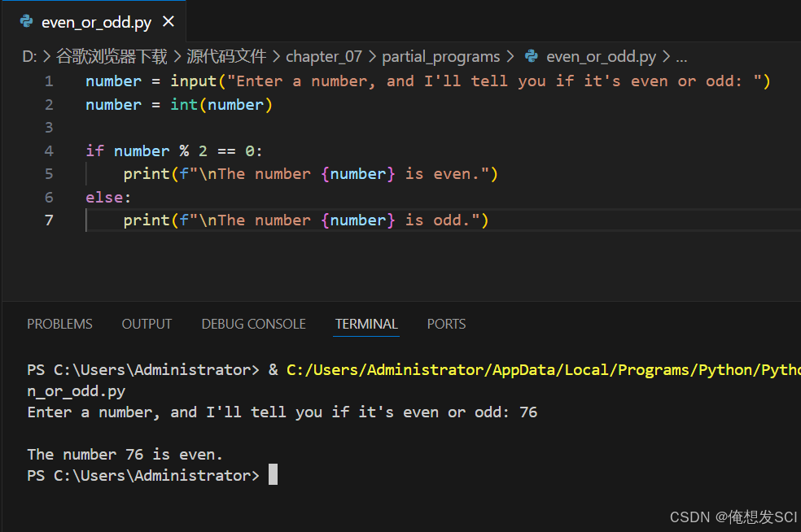
Task: Select the TERMINAL panel tab
Action: [x=366, y=324]
